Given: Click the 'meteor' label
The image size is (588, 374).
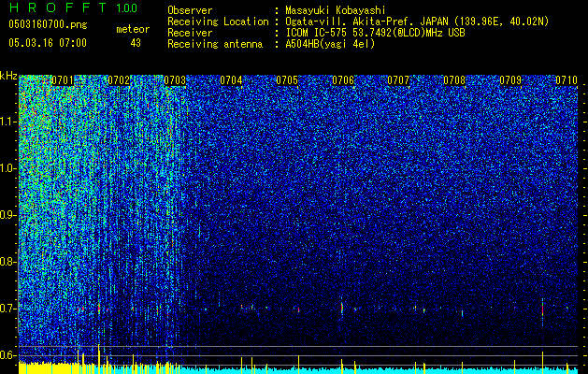Looking at the screenshot, I should click(x=133, y=29).
